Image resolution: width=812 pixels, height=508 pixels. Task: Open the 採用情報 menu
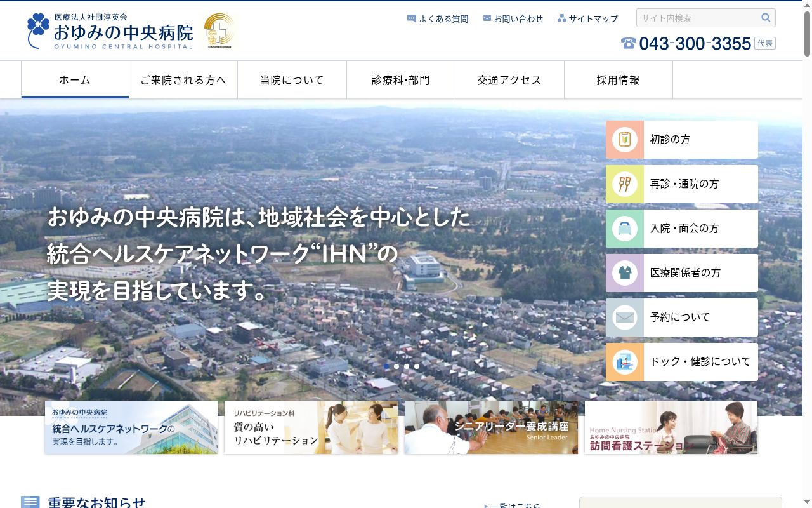[x=619, y=80]
